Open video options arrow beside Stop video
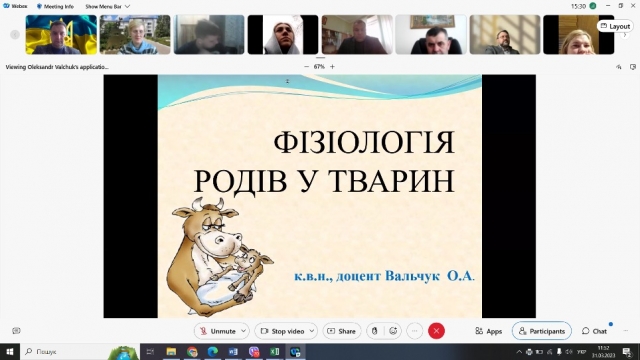640x360 pixels. click(312, 331)
